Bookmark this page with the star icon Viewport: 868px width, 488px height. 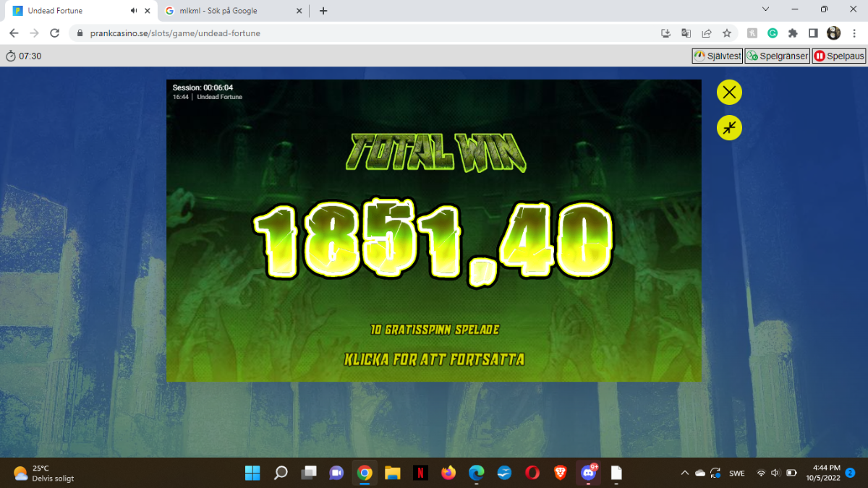[727, 33]
